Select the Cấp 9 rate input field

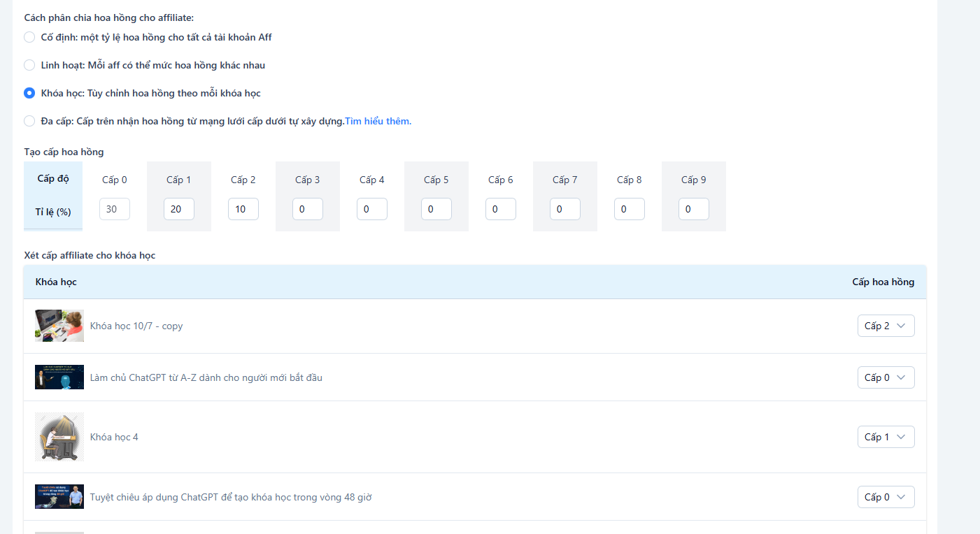694,209
